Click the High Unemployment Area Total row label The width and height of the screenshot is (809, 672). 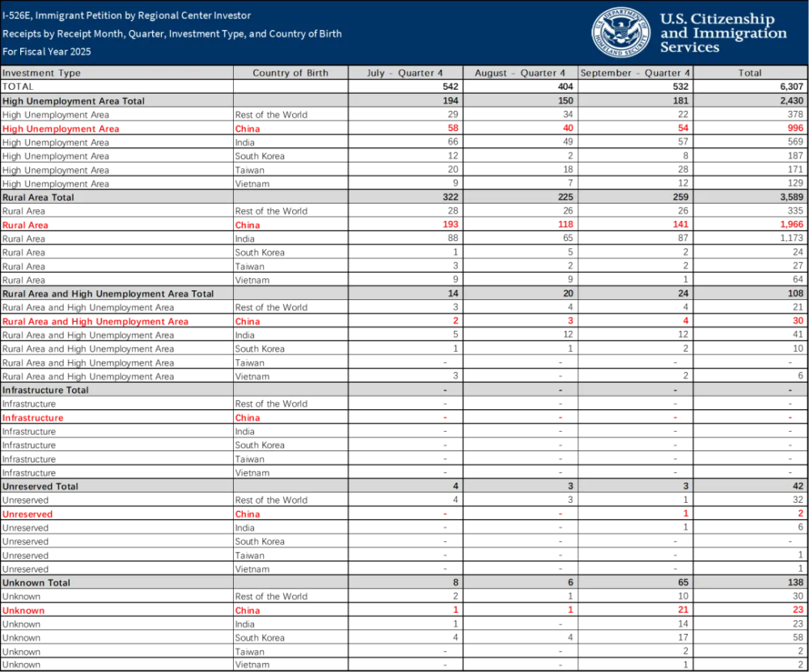[x=74, y=101]
